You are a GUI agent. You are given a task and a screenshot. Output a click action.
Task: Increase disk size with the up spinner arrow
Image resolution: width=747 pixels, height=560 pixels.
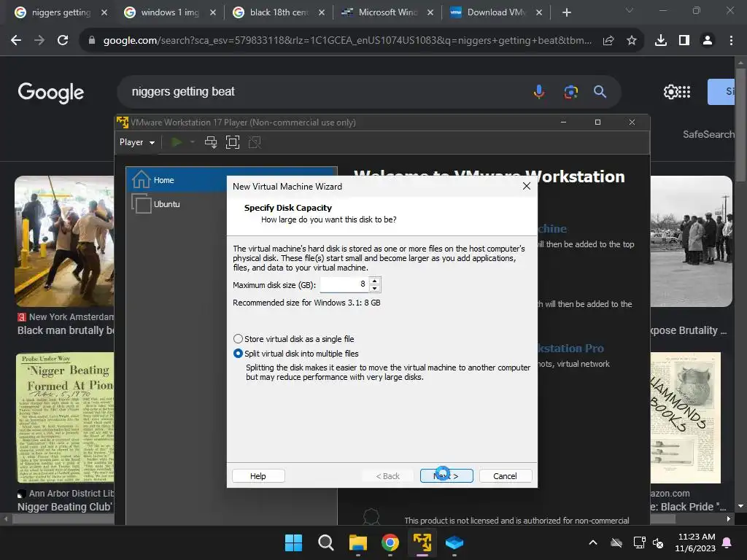374,281
